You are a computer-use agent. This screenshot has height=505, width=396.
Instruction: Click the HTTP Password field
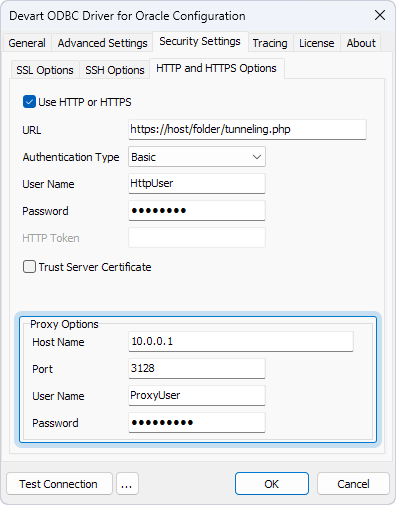pos(197,210)
